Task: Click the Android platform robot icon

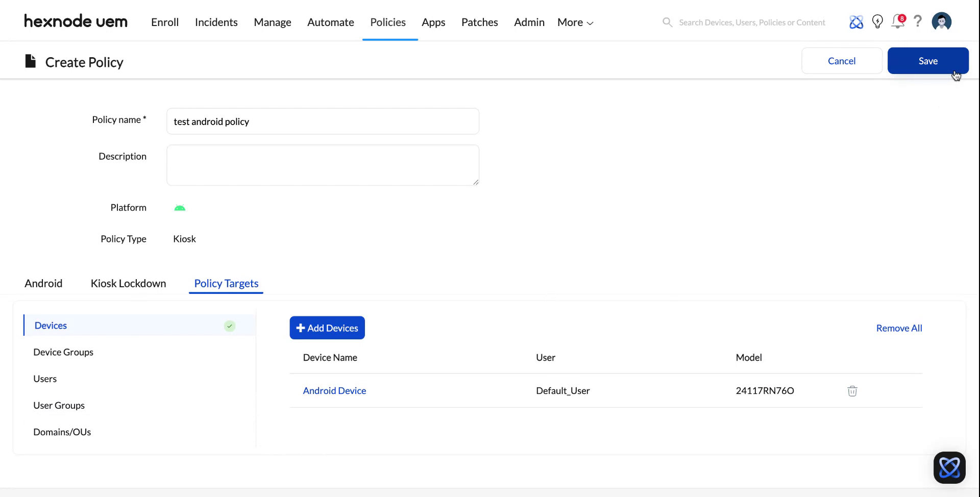Action: point(180,208)
